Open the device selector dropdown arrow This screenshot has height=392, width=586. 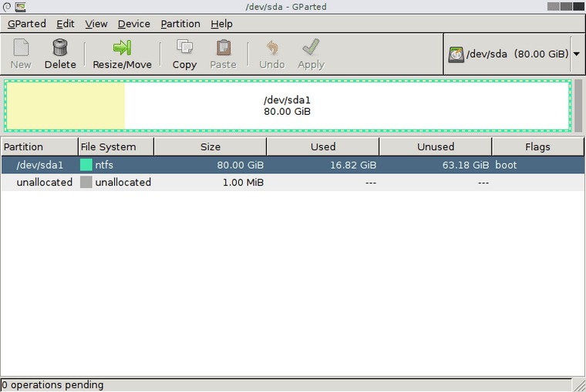577,54
